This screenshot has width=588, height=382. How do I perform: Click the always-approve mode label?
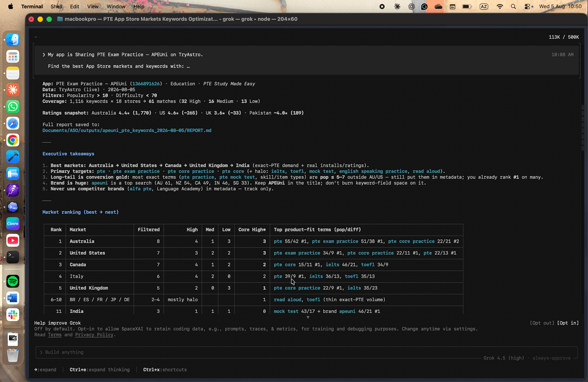click(551, 358)
